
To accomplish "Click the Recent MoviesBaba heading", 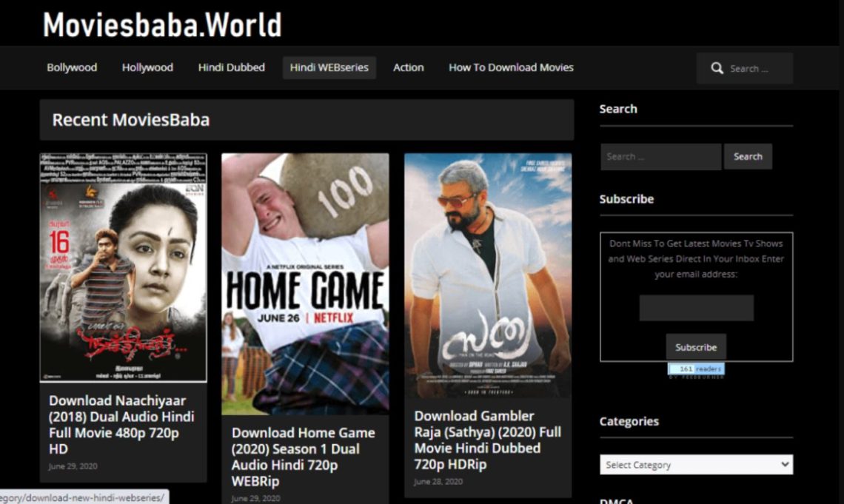I will click(x=131, y=120).
